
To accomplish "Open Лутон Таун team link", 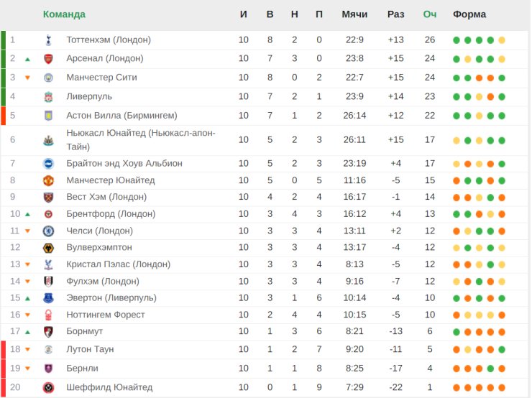I will tap(90, 349).
